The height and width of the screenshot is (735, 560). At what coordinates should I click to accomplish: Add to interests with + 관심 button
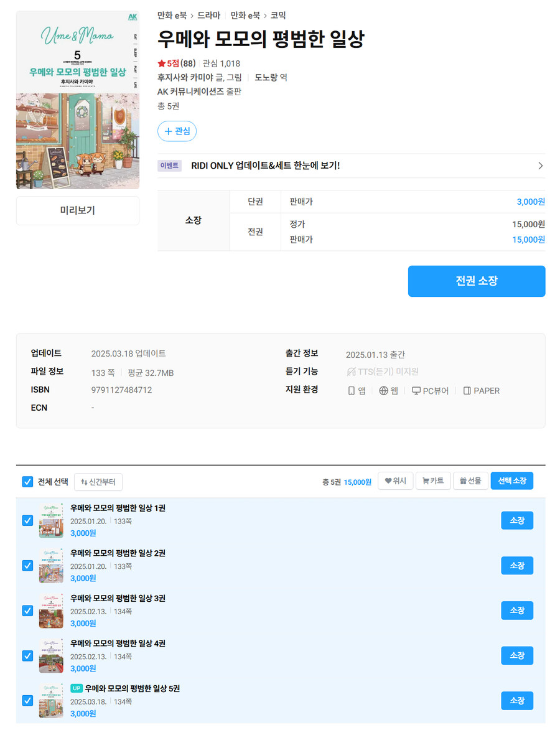click(177, 131)
